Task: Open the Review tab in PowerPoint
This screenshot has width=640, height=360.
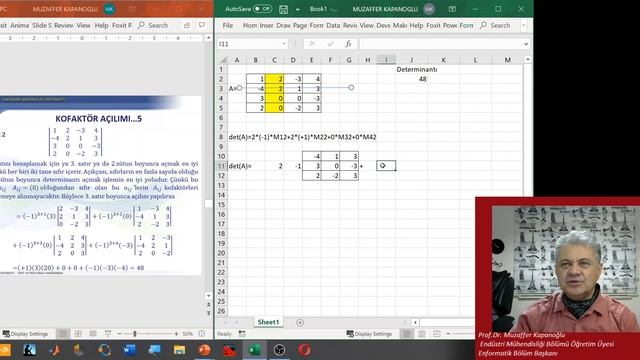Action: 64,25
